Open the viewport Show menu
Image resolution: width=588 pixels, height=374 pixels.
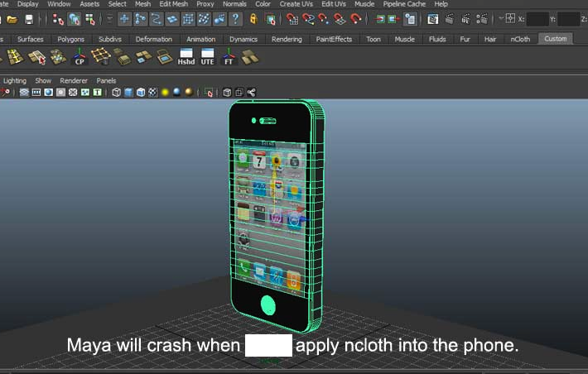tap(43, 80)
